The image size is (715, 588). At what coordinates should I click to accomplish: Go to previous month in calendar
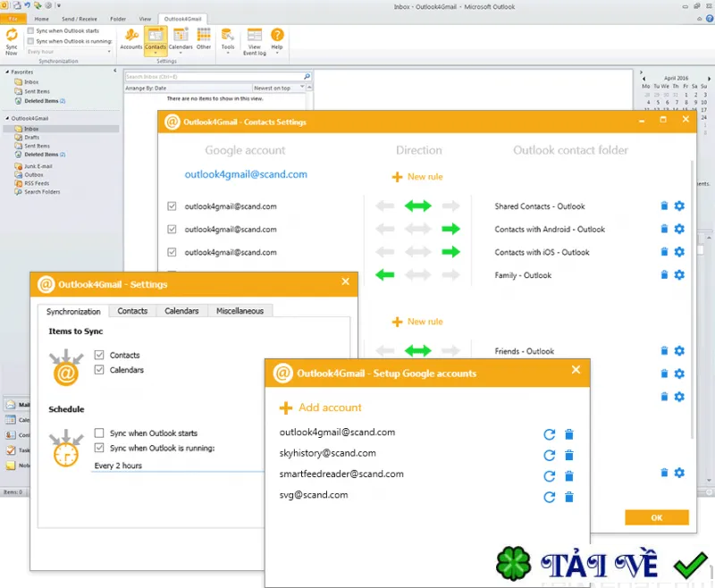point(643,79)
